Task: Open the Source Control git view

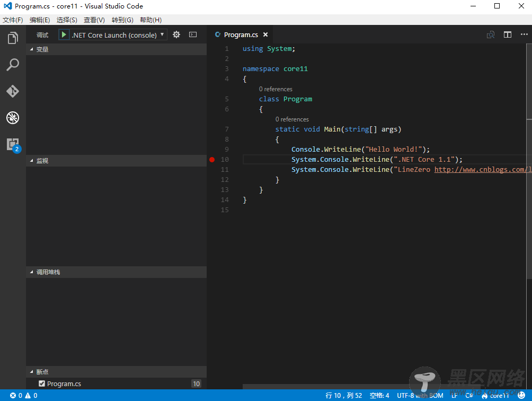Action: (x=13, y=91)
